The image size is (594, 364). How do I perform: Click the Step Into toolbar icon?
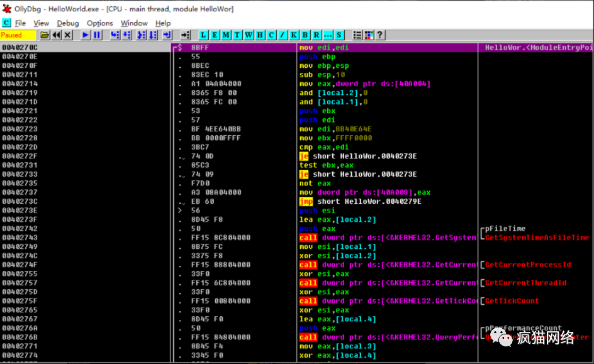point(115,35)
